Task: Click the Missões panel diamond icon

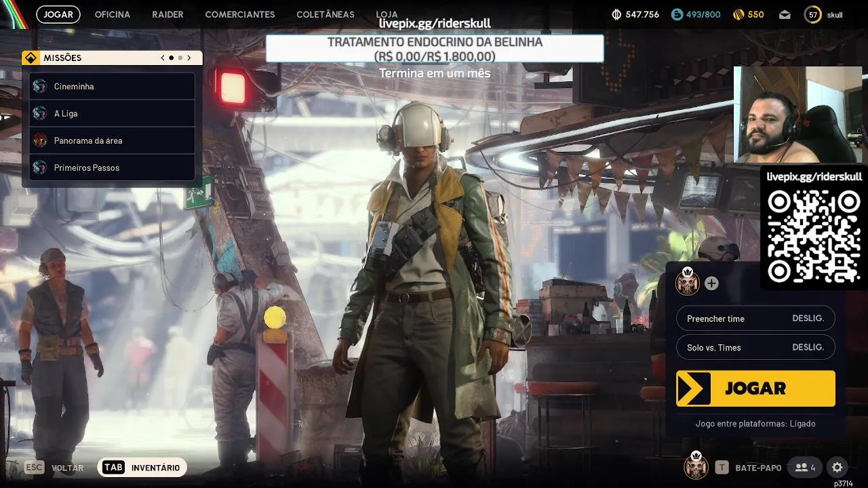Action: coord(31,58)
